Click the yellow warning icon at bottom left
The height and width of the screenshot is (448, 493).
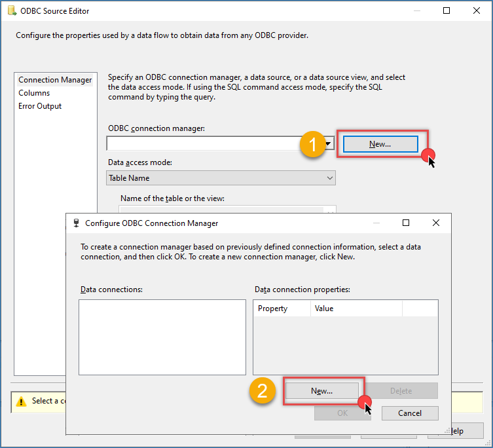click(22, 401)
